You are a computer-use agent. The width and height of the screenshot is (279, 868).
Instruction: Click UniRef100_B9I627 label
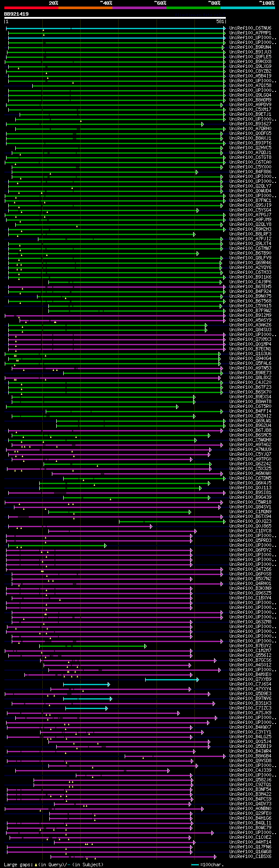point(250,124)
